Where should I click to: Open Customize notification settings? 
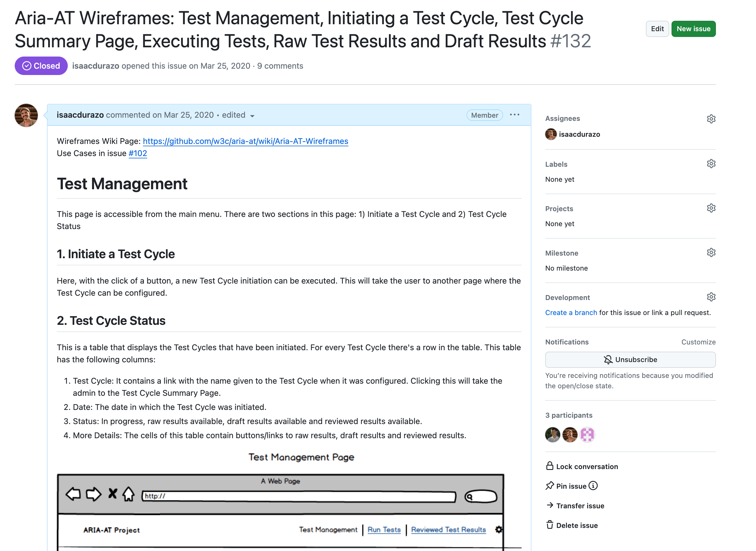tap(698, 342)
